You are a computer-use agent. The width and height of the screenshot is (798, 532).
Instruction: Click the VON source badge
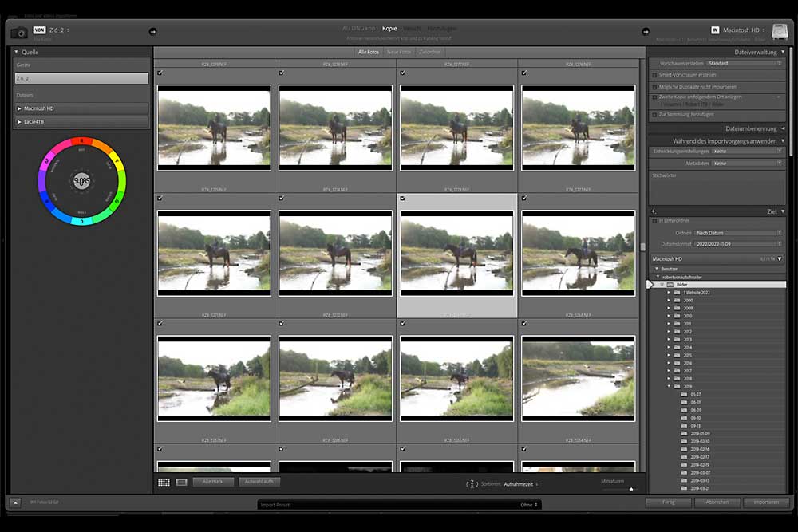(x=39, y=30)
